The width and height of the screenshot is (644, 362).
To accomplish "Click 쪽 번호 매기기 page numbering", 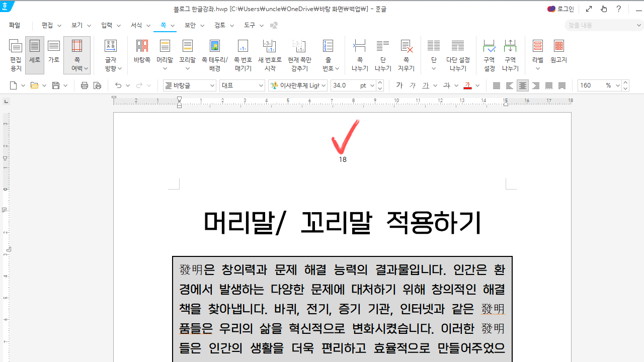I will click(x=243, y=55).
